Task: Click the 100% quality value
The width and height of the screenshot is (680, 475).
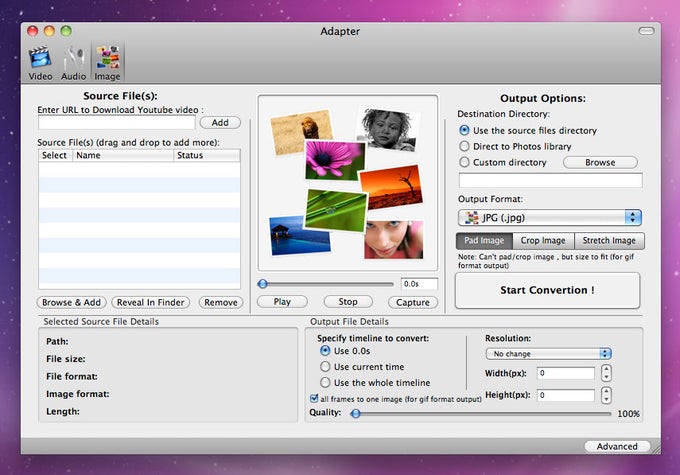Action: [628, 413]
